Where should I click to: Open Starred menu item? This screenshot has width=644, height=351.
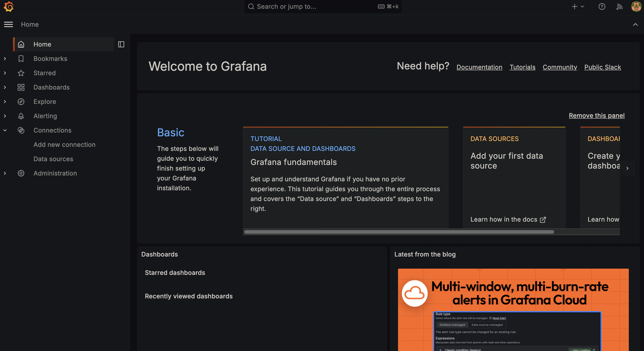click(x=44, y=73)
